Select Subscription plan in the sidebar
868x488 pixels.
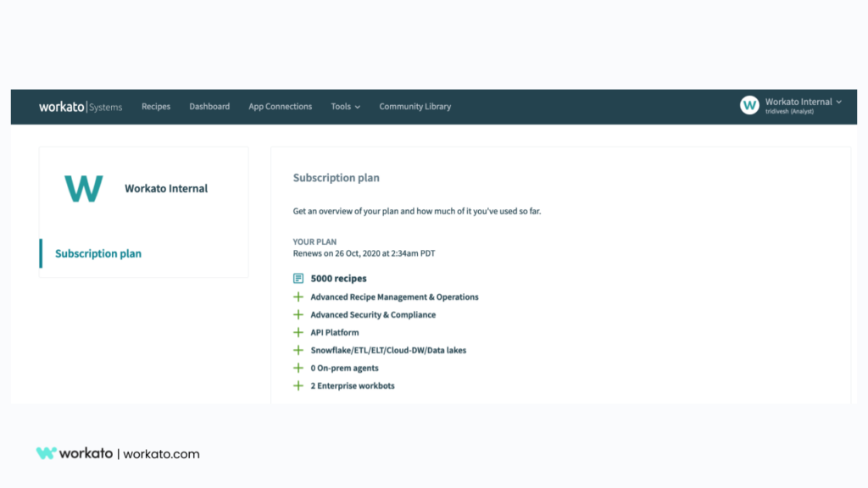98,253
